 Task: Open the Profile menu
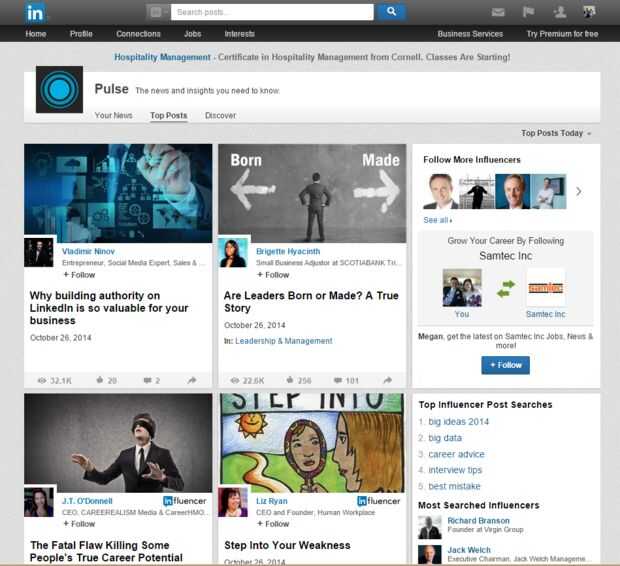coord(81,34)
